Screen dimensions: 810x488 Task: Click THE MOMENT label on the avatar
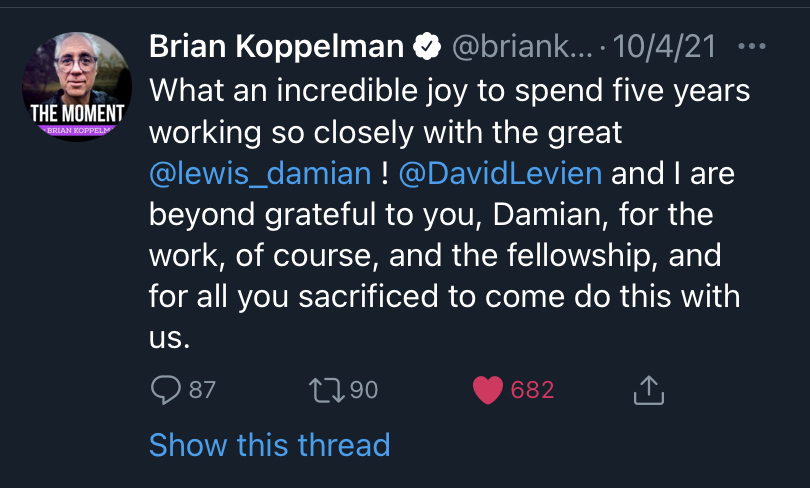point(78,112)
